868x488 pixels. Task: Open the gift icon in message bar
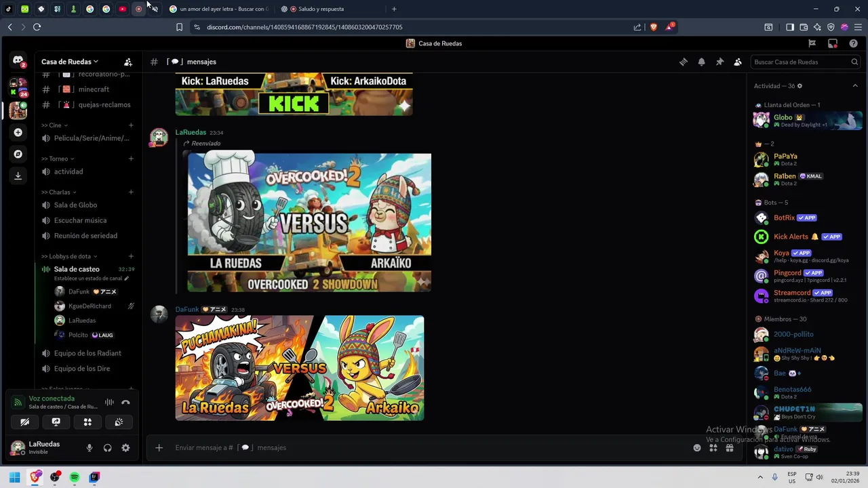coord(730,448)
